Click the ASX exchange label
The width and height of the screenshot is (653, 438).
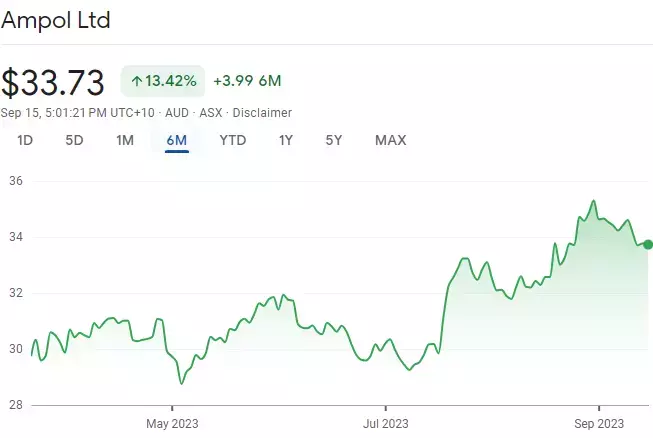tap(211, 113)
